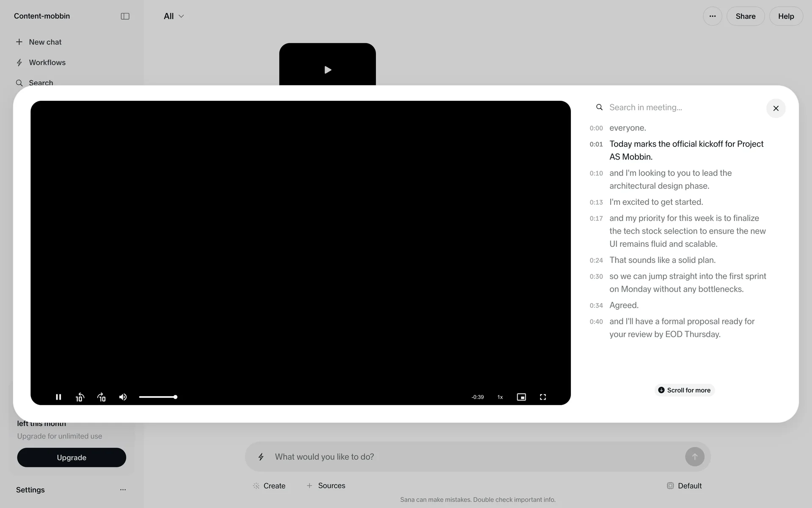Click the Scroll for more button

point(684,390)
